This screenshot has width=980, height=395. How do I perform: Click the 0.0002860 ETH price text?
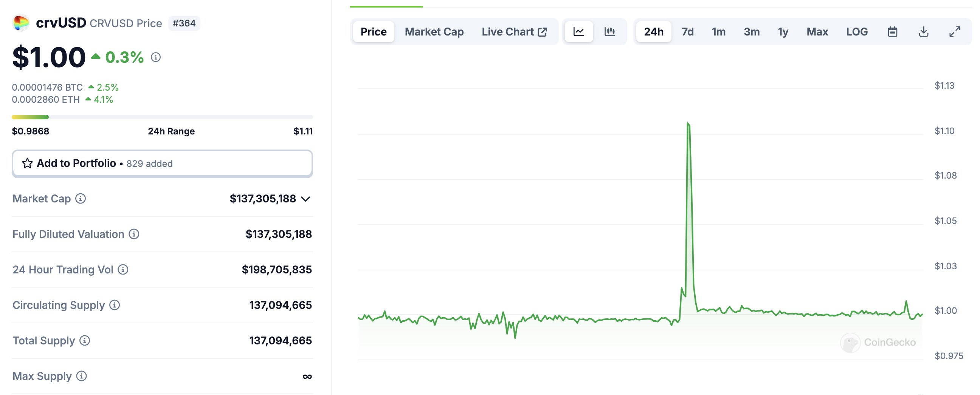coord(46,100)
